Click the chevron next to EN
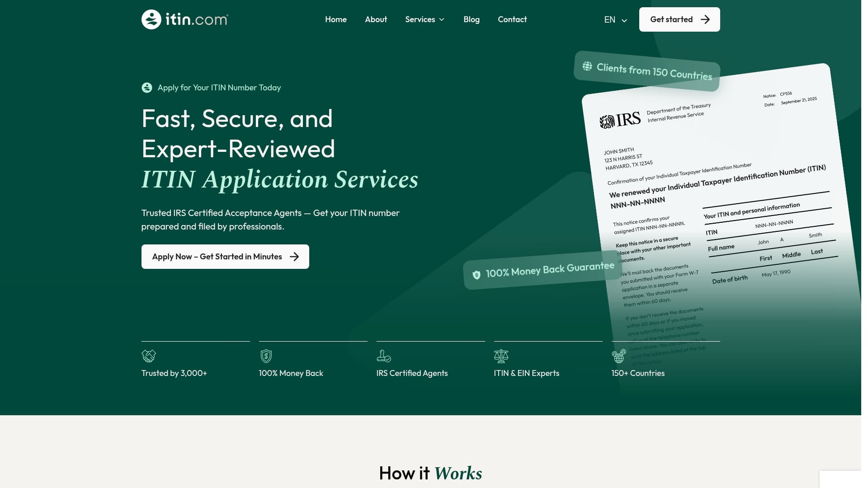Viewport: 868px width, 488px height. pos(624,20)
